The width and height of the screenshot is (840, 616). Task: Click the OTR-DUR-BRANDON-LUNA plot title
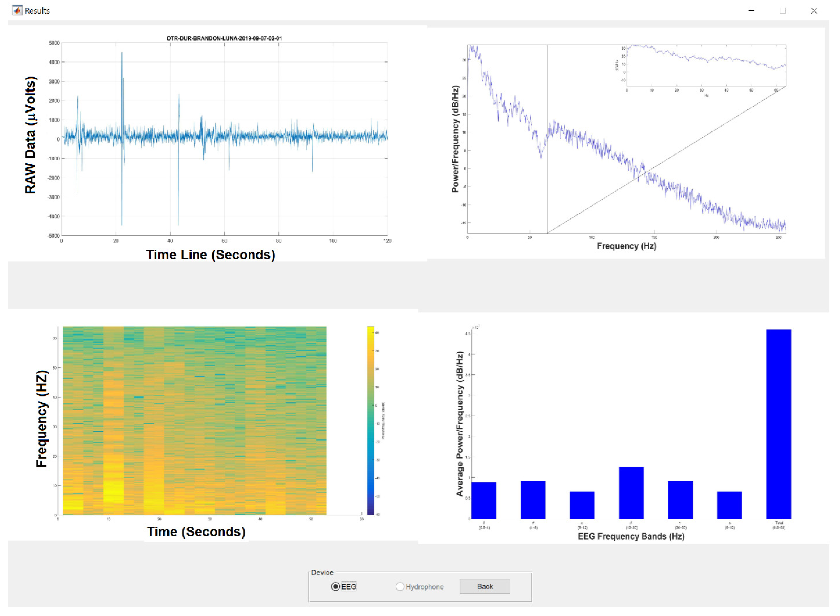tap(224, 38)
